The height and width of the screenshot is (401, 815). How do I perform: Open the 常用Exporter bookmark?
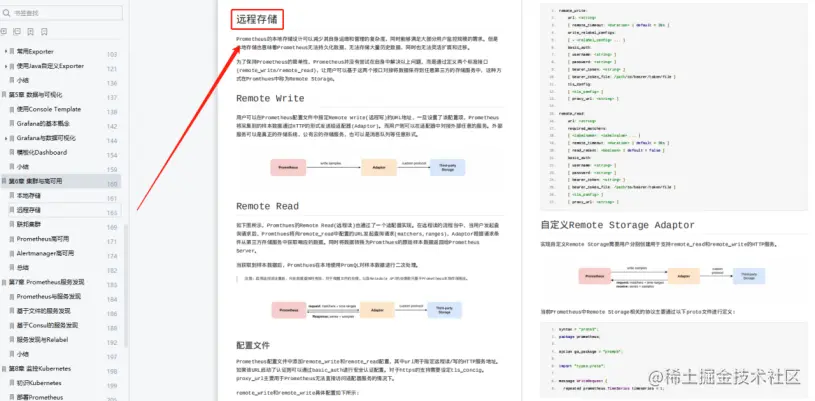35,51
